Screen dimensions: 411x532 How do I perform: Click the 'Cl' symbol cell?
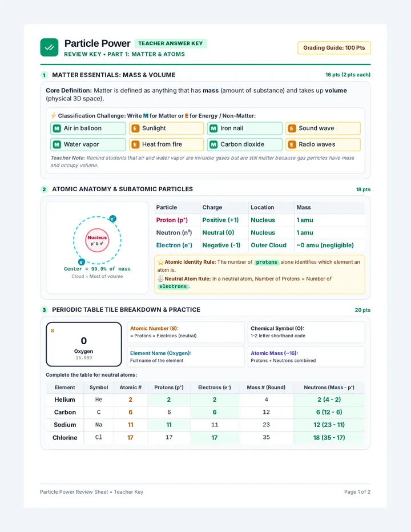(x=99, y=437)
